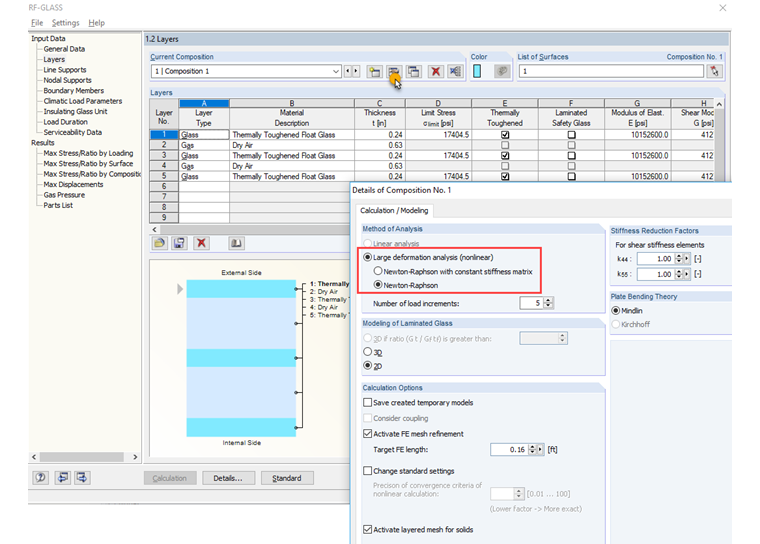The image size is (760, 544).
Task: Click Dry Air material in row 2
Action: [x=292, y=145]
